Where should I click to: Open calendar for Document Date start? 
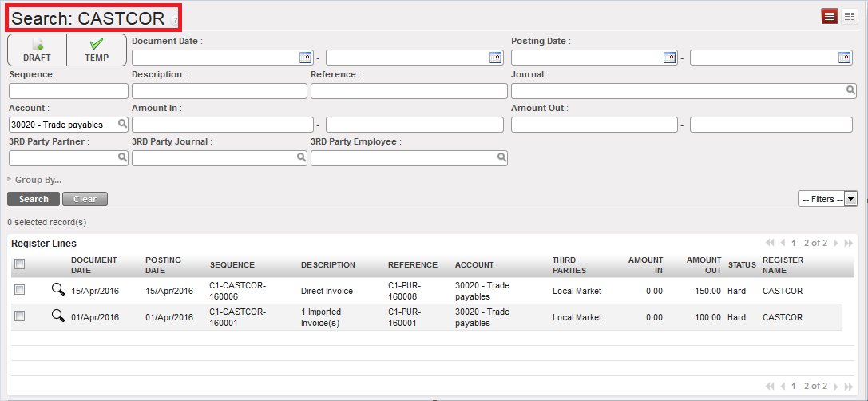[304, 58]
